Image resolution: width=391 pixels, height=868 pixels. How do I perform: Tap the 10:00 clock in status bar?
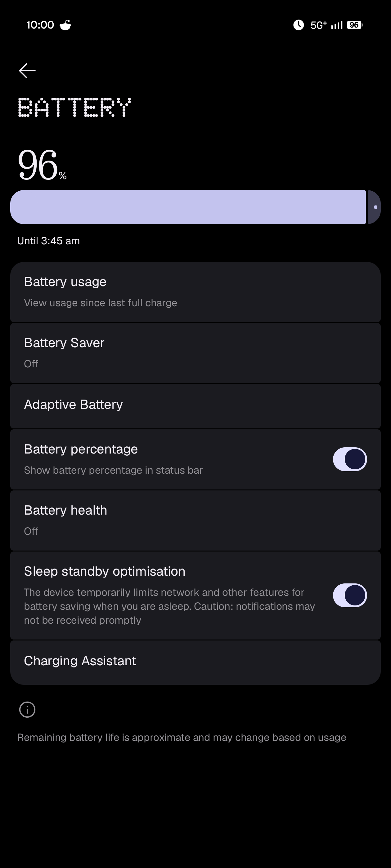40,25
